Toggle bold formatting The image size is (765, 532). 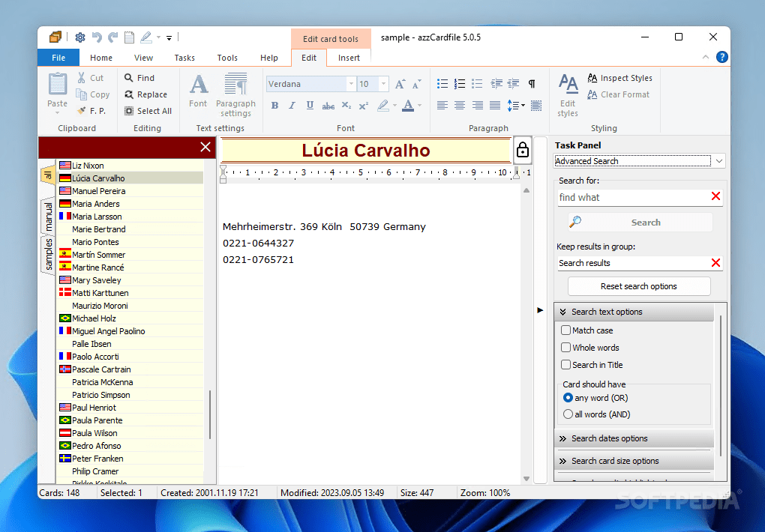(274, 106)
